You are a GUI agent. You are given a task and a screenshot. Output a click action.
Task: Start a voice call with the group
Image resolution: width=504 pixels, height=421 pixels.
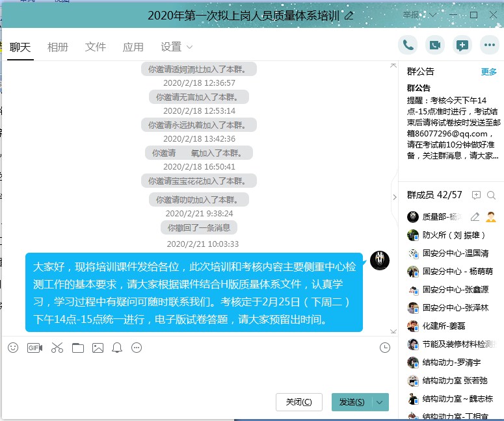tap(408, 45)
